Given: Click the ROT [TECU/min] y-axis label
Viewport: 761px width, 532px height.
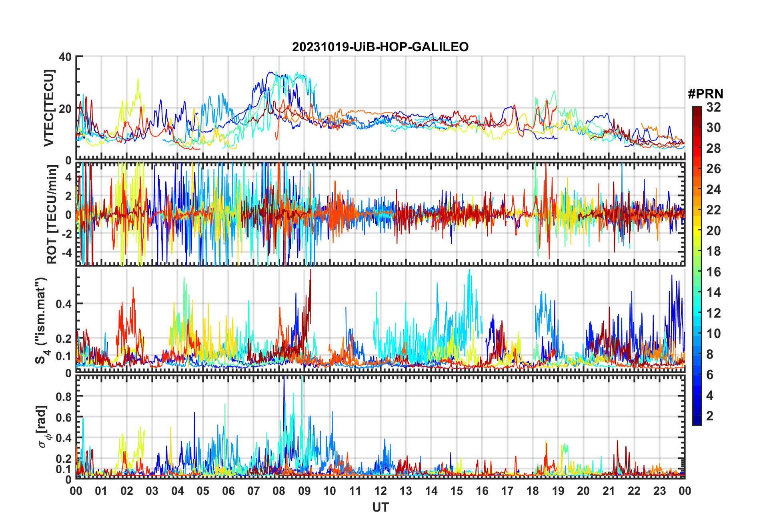Looking at the screenshot, I should [52, 214].
